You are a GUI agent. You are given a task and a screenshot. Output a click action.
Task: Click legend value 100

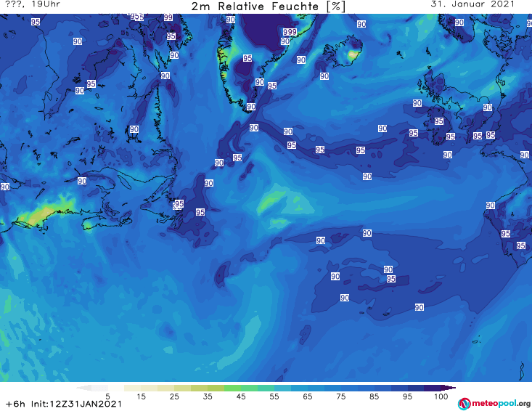tap(441, 396)
